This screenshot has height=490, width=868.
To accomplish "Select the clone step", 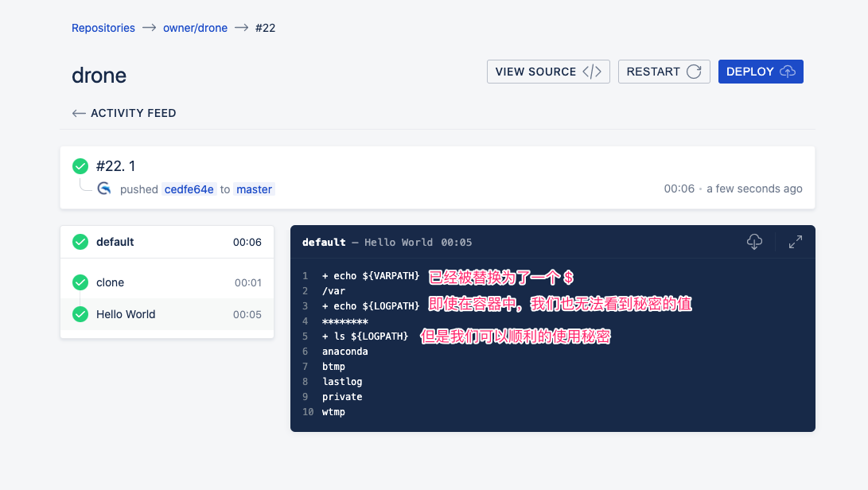I will (x=167, y=282).
